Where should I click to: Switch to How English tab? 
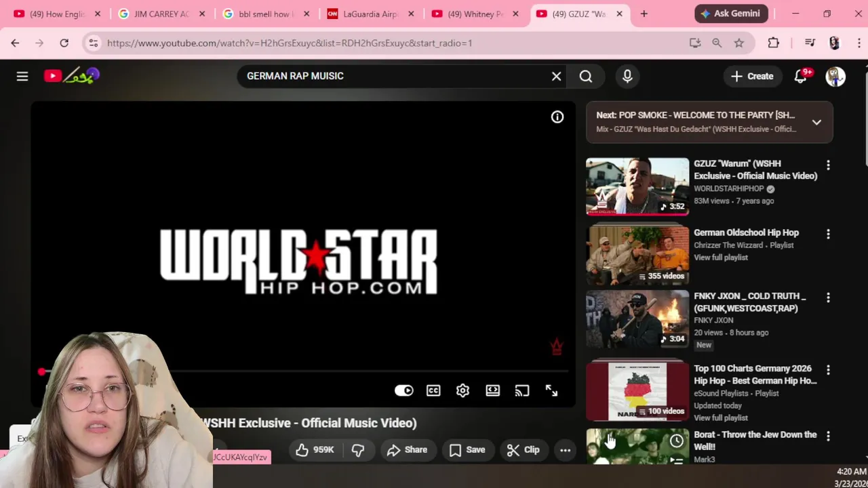coord(56,14)
